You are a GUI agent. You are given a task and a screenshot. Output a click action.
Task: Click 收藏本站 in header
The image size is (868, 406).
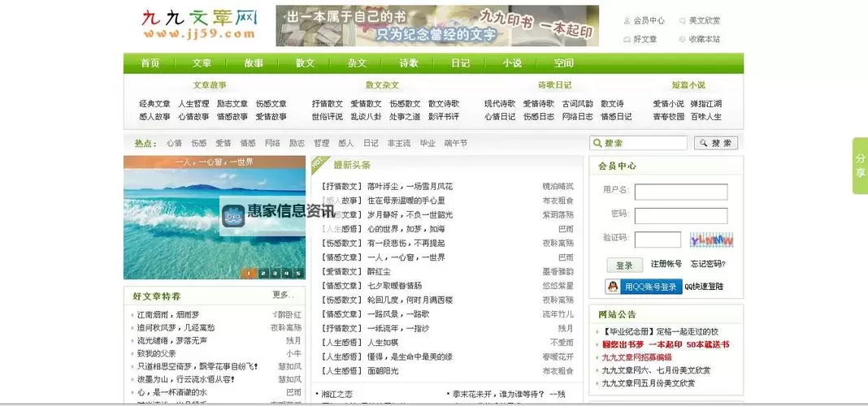tap(704, 39)
